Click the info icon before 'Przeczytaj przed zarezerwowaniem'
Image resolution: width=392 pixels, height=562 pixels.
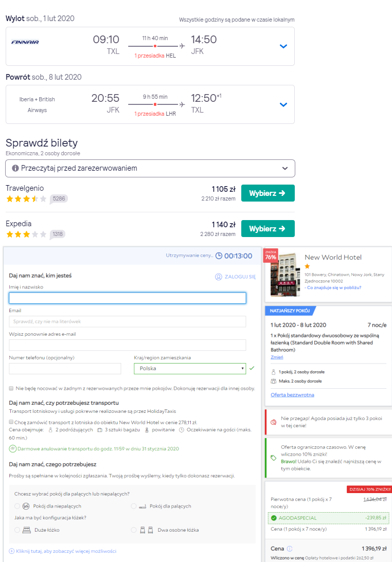click(15, 169)
